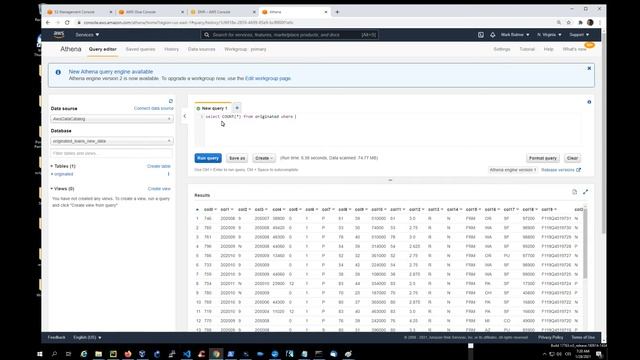Image resolution: width=640 pixels, height=360 pixels.
Task: Switch to the Query editor tab
Action: 102,49
